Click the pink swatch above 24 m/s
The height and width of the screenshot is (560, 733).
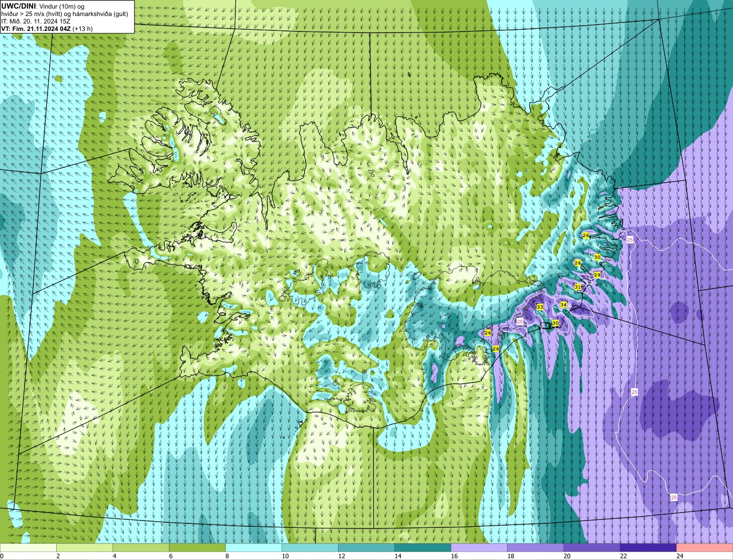point(705,547)
